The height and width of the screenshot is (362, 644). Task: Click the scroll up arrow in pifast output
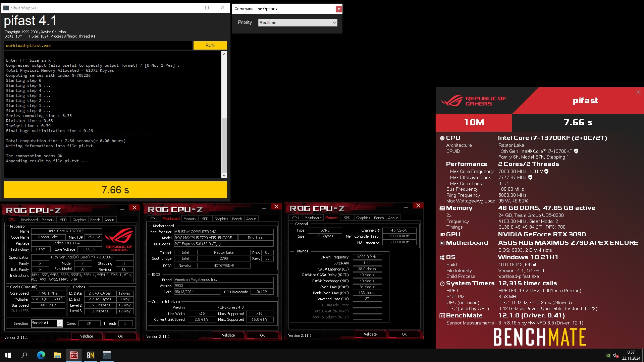coord(224,54)
